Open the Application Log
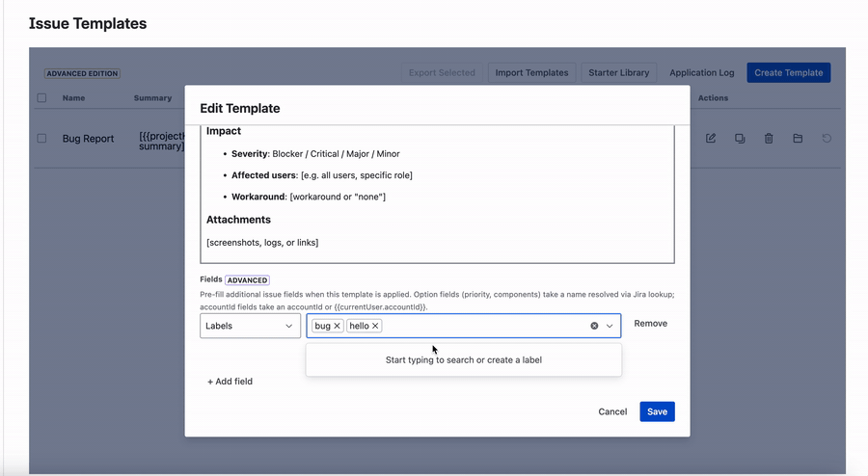This screenshot has width=868, height=476. coord(701,72)
